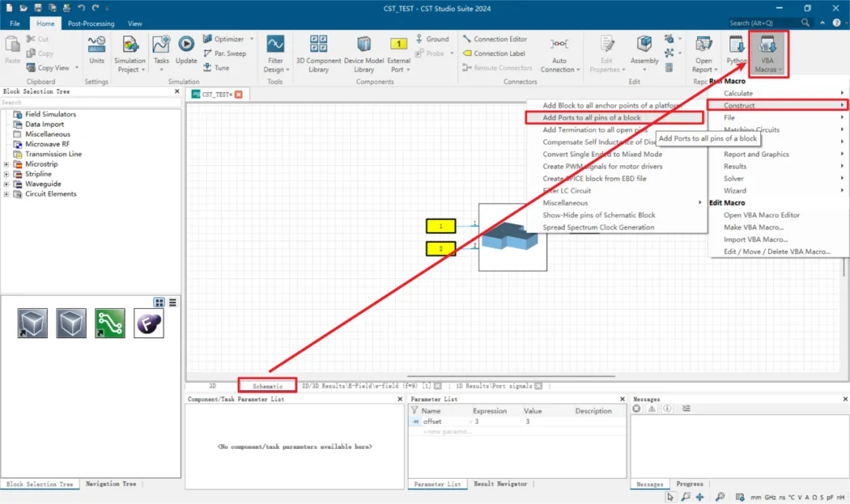Click the Undo arrow icon
Image resolution: width=850 pixels, height=504 pixels.
(x=81, y=8)
